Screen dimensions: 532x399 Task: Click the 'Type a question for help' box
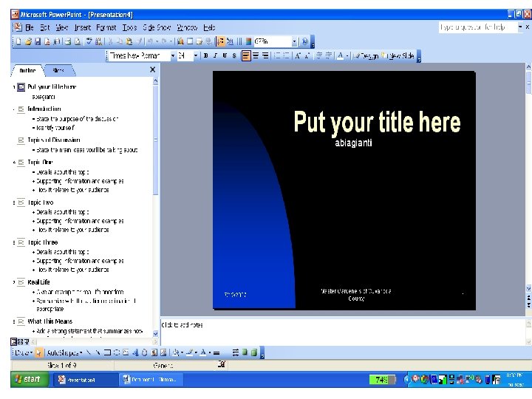click(477, 27)
